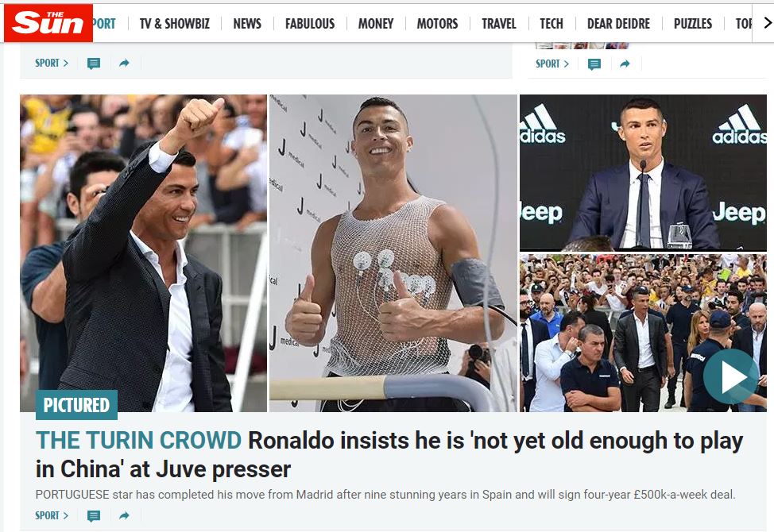Click share arrow below Ronaldo headline
This screenshot has width=774, height=532.
[124, 516]
